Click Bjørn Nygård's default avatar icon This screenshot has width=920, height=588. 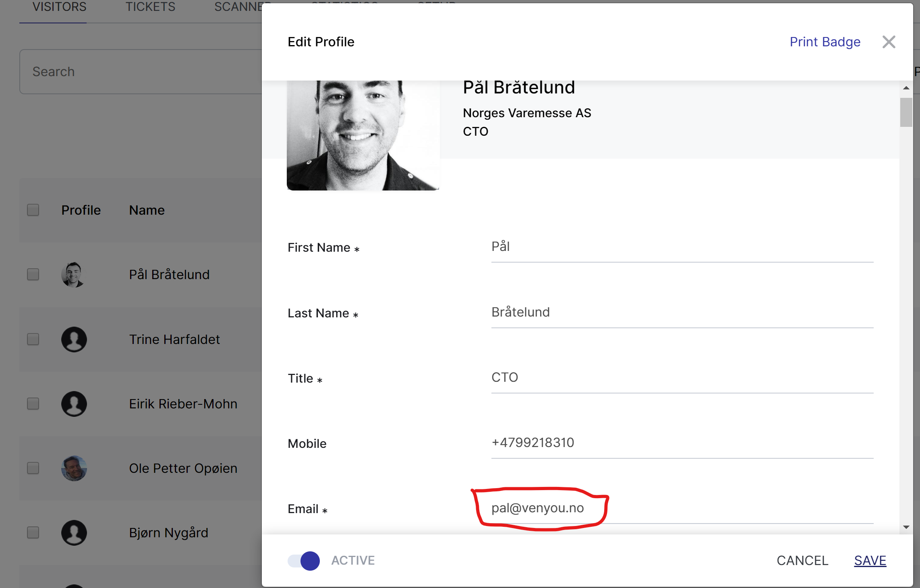click(x=74, y=533)
